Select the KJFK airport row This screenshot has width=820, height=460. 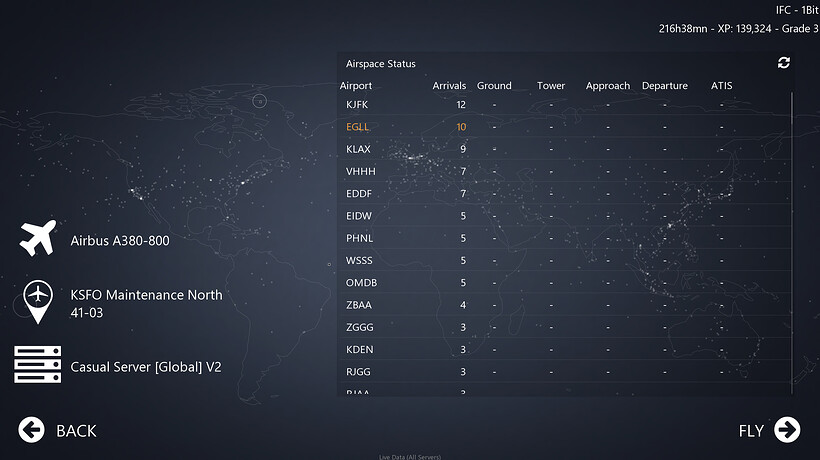point(565,105)
